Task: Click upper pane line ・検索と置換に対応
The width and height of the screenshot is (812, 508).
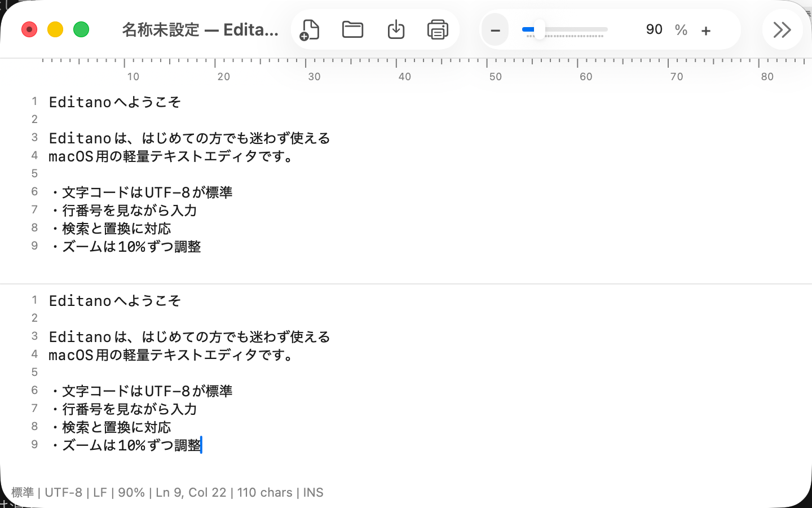Action: tap(110, 228)
